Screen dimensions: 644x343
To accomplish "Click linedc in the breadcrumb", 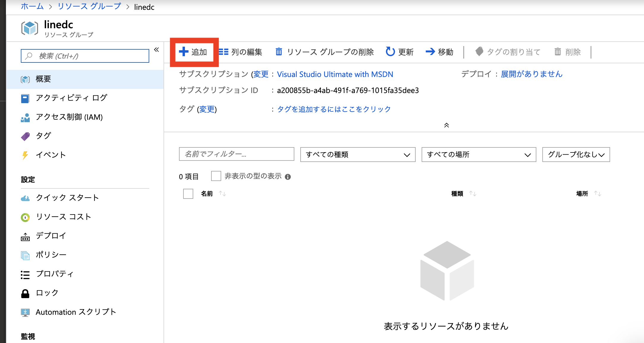I will click(144, 7).
